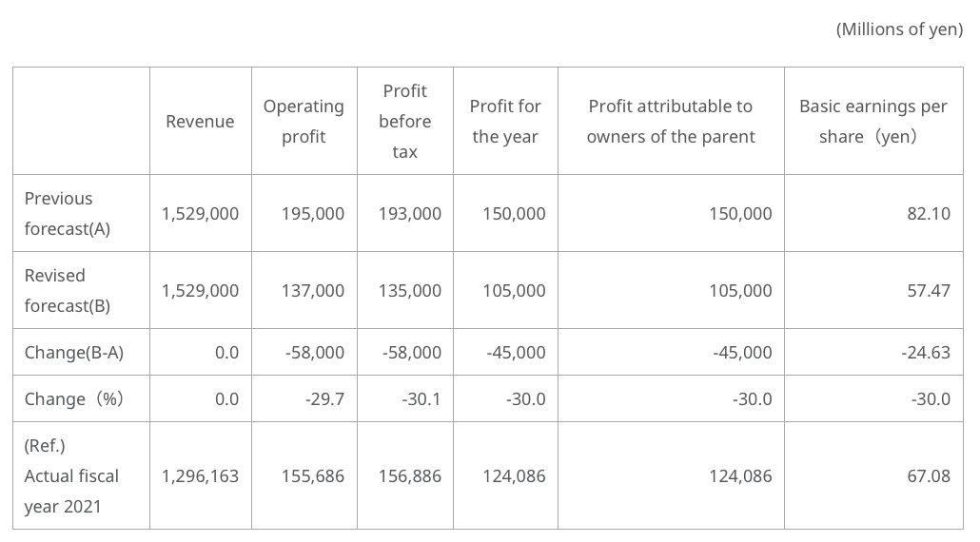
Task: Select the 195,000 operating profit value
Action: 313,213
